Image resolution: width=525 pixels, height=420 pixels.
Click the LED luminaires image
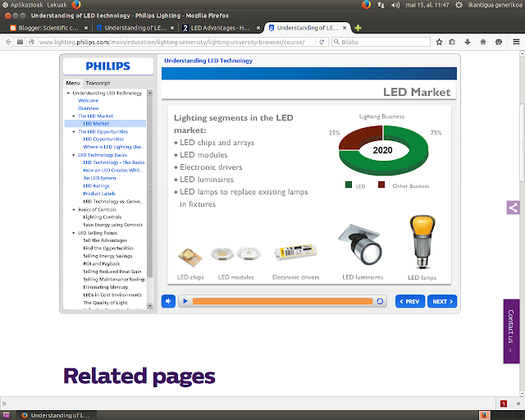[361, 244]
